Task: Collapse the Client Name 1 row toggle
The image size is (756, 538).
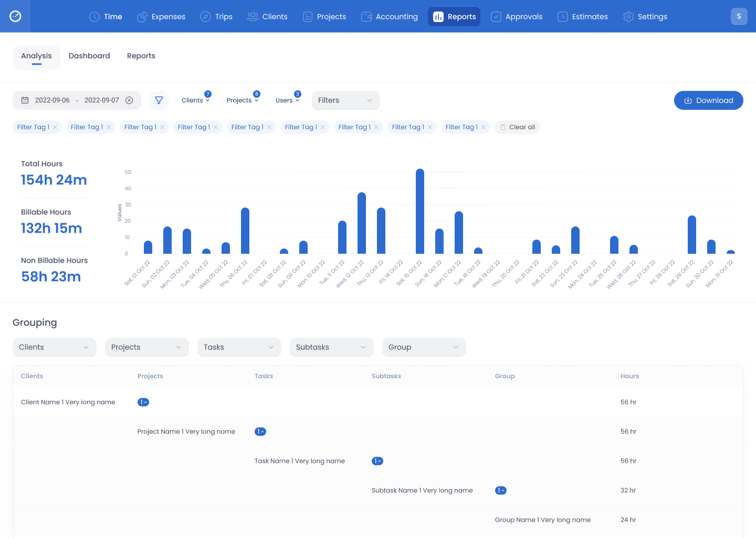Action: pos(143,402)
